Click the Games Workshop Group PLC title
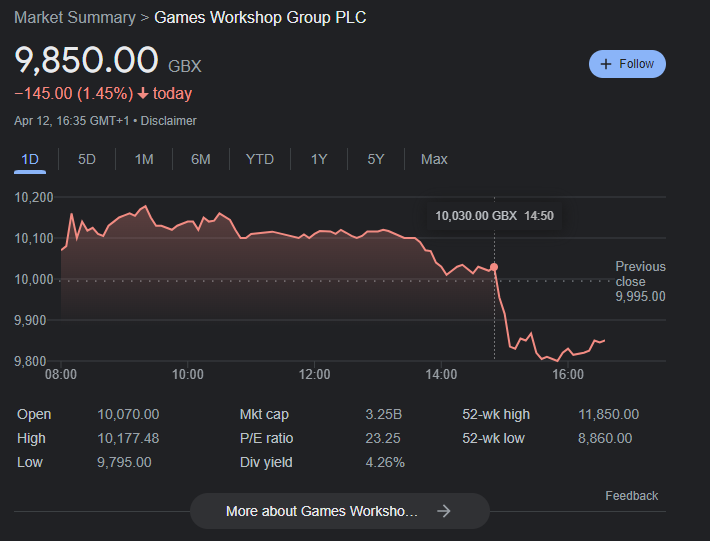Screen dimensions: 710x541 click(260, 18)
